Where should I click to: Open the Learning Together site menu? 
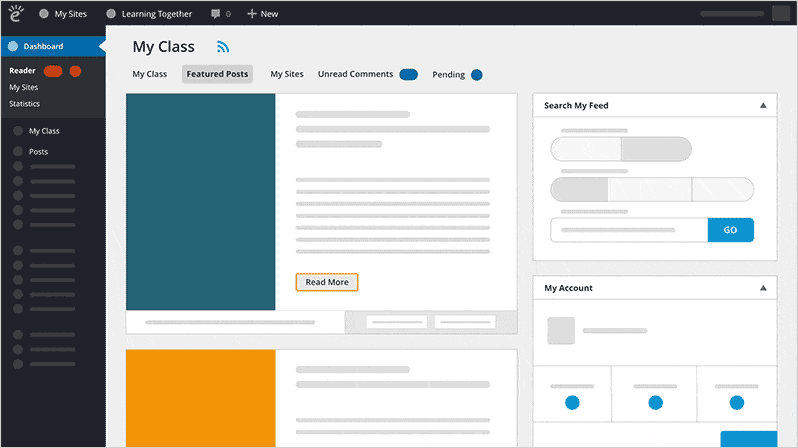point(149,14)
